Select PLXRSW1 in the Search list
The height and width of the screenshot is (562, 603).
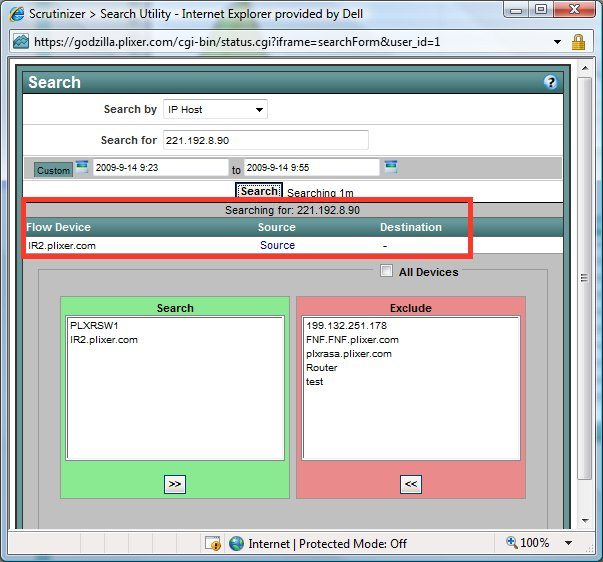pyautogui.click(x=94, y=325)
